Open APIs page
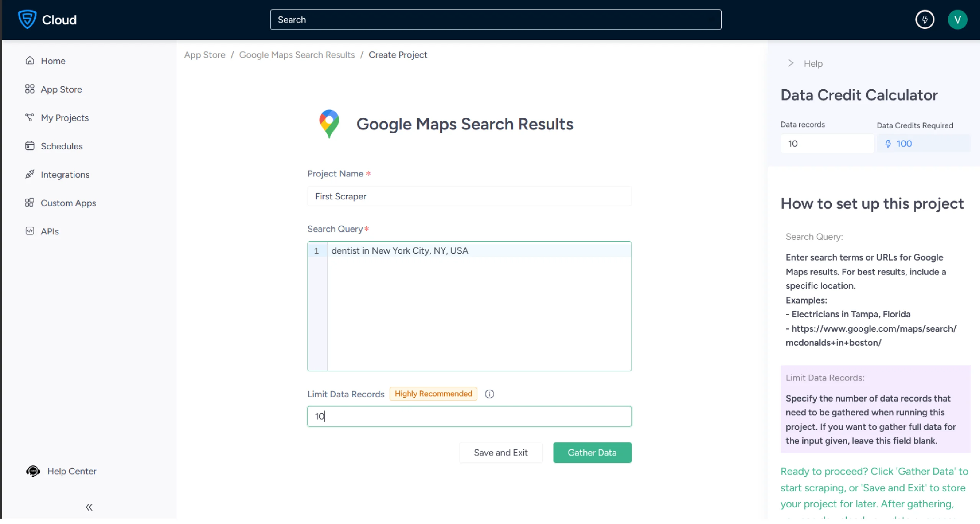The image size is (980, 524). coord(50,231)
